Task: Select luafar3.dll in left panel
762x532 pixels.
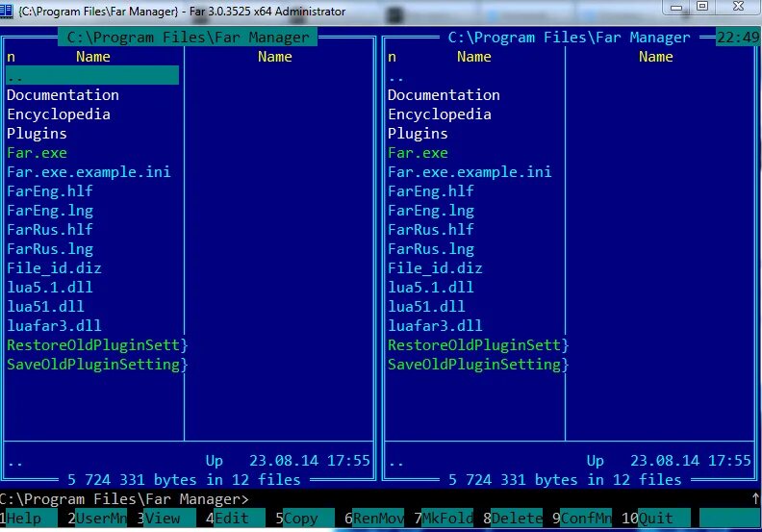Action: 54,325
